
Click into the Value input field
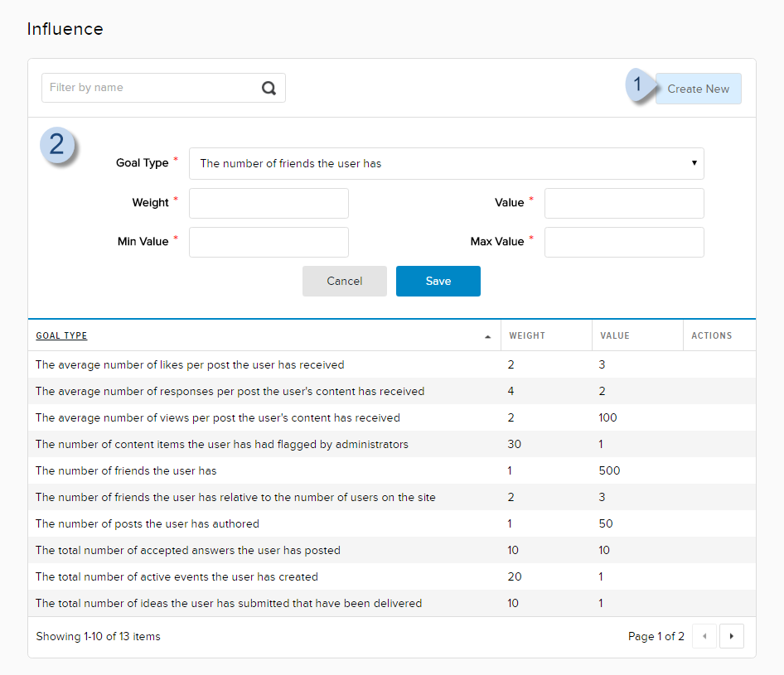pyautogui.click(x=623, y=203)
